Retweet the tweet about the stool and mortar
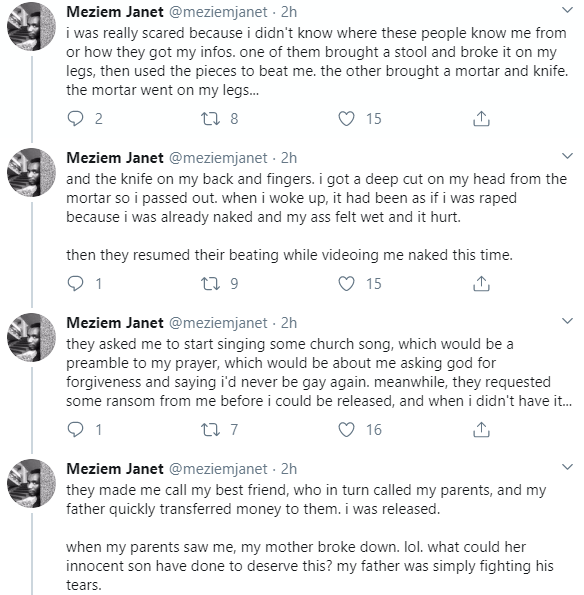584x595 pixels. point(210,118)
